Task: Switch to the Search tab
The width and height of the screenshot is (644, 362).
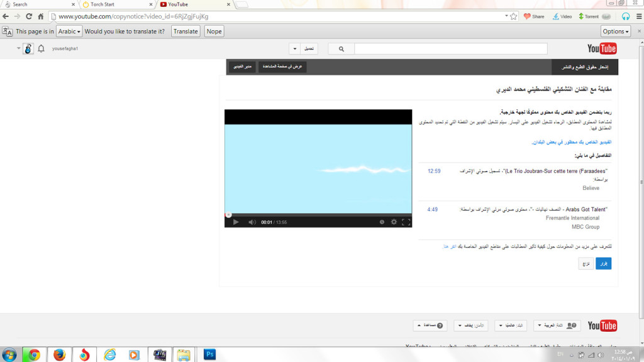Action: 39,4
